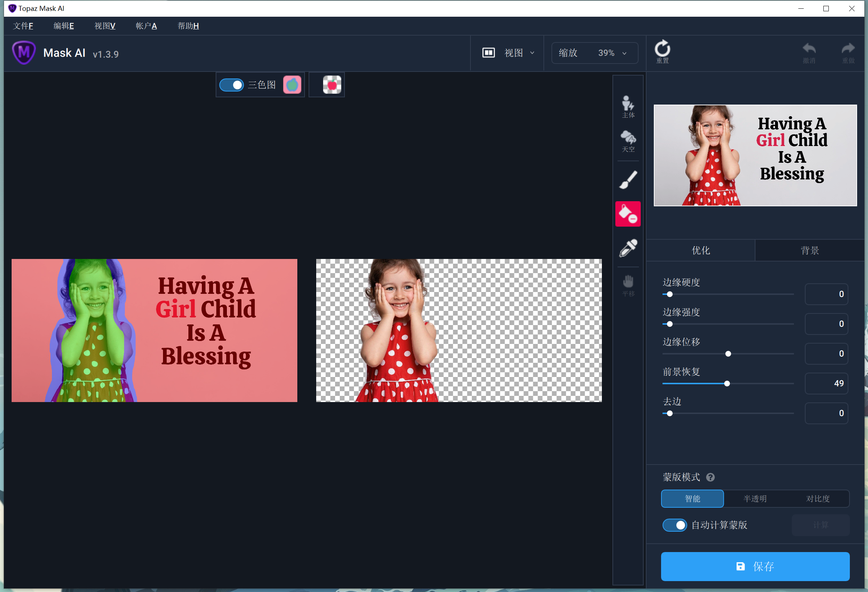This screenshot has width=868, height=592.
Task: Select the Brush tool
Action: coord(628,180)
